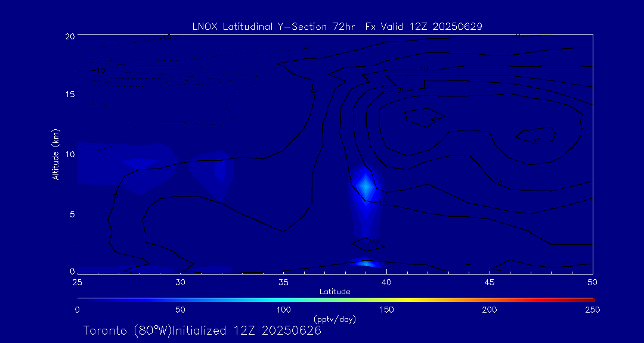Screen dimensions: 644x343
Task: Click color scale label "200"
Action: point(490,310)
